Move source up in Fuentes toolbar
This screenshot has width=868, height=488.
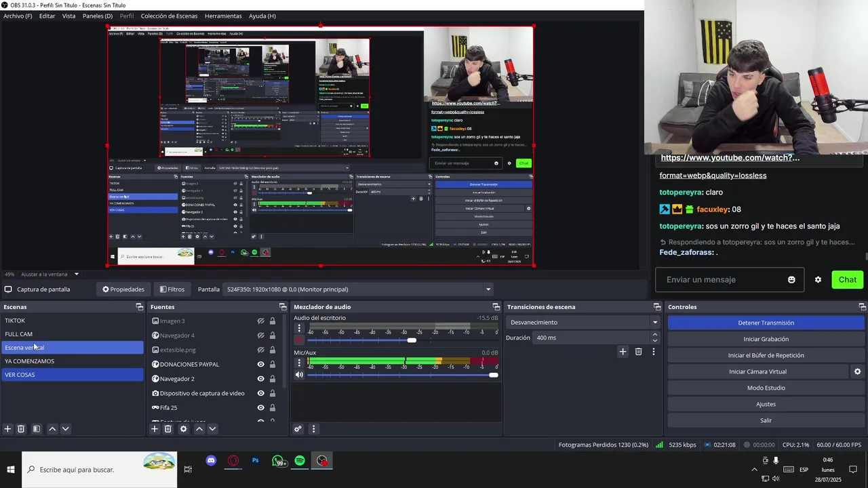tap(199, 429)
